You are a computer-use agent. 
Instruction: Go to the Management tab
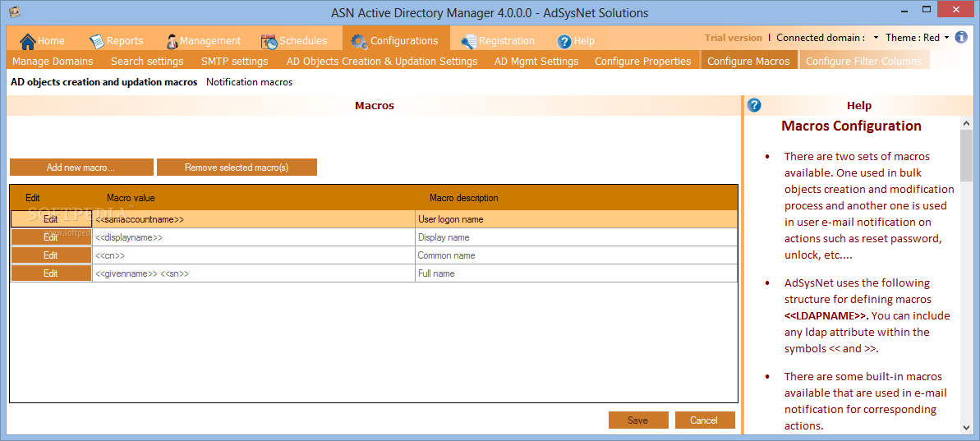tap(210, 40)
